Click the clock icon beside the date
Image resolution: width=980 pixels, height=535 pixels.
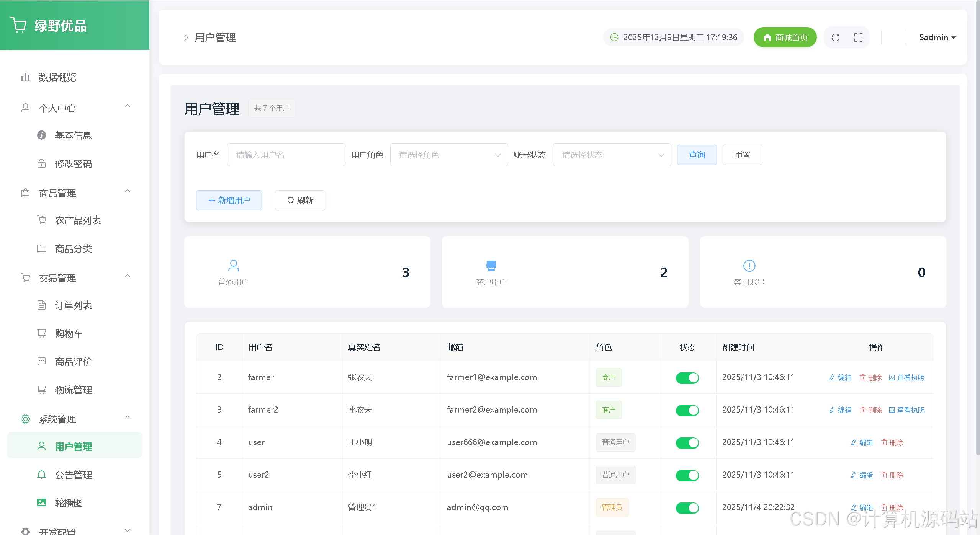tap(614, 37)
